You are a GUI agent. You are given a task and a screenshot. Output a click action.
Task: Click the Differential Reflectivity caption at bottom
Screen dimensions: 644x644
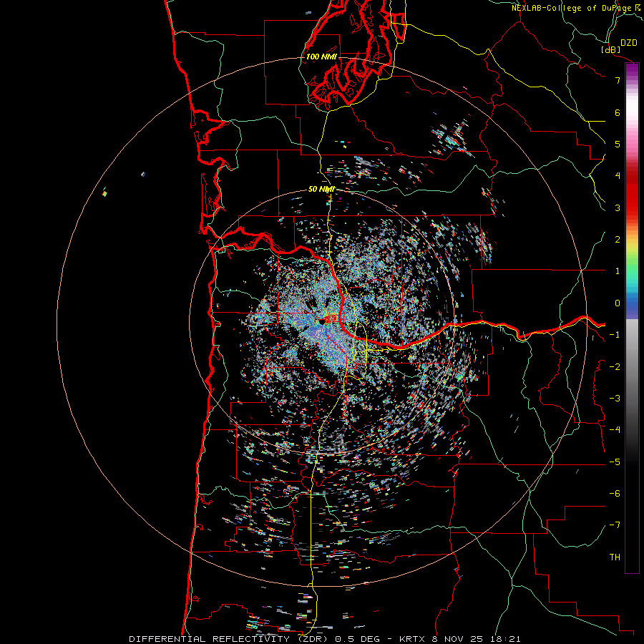coord(325,639)
